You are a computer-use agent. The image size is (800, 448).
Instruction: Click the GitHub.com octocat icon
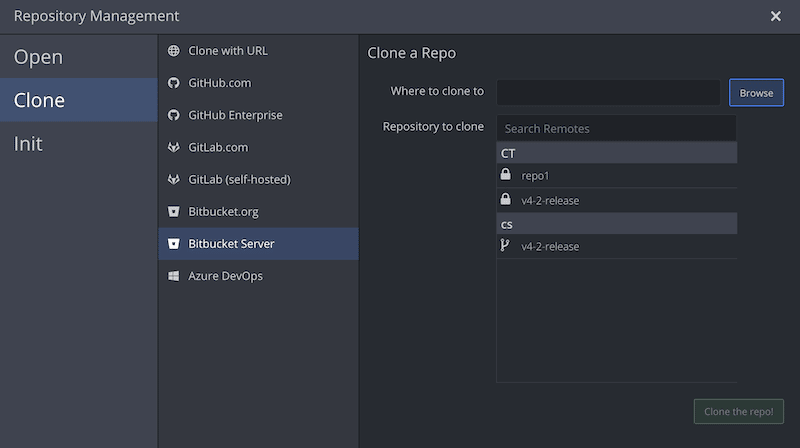pos(174,83)
